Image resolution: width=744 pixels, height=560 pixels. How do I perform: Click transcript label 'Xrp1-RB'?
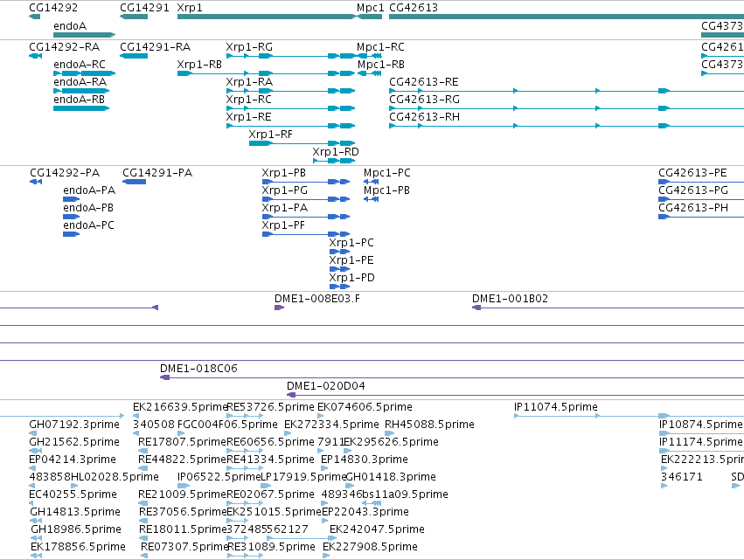tap(199, 65)
